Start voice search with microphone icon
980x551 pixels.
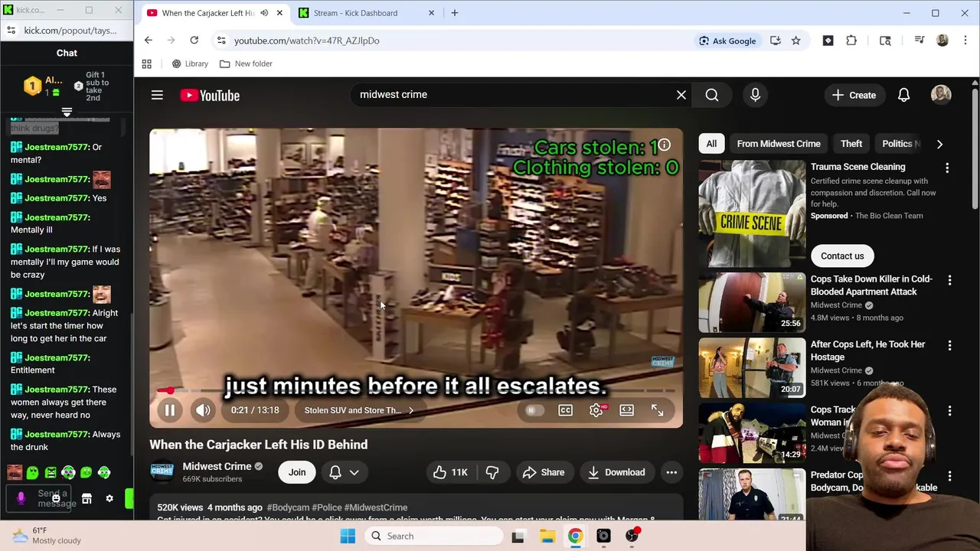(755, 95)
